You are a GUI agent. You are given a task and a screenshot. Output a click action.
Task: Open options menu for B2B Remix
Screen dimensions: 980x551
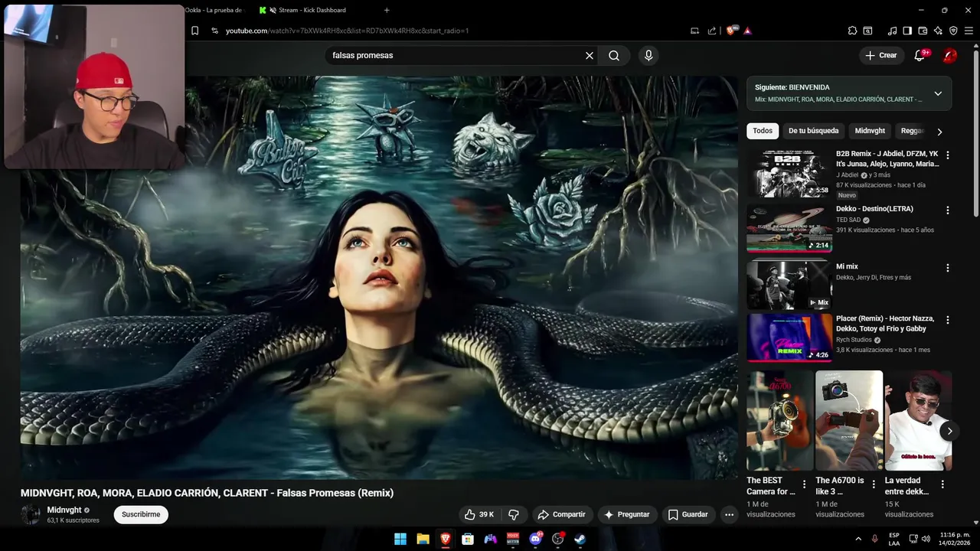coord(948,155)
